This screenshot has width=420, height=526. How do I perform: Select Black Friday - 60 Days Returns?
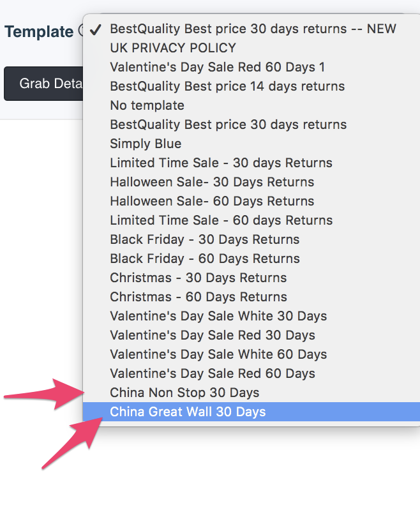click(x=251, y=259)
